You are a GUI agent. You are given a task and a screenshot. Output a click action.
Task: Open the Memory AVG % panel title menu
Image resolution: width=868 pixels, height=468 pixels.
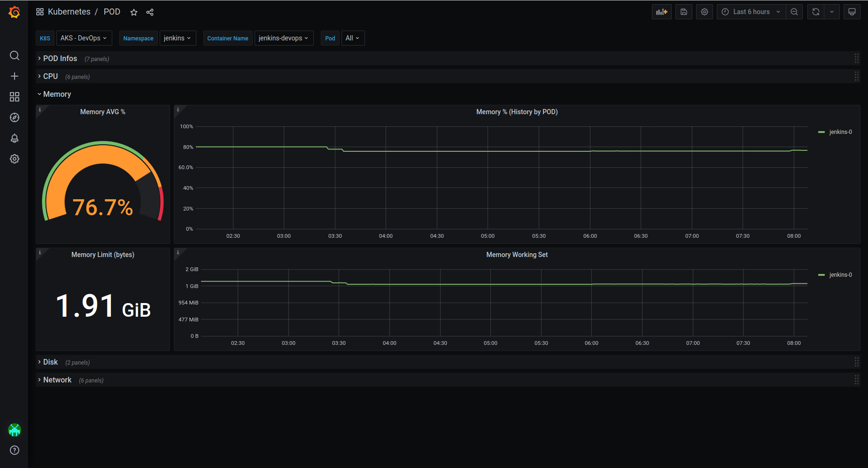[x=103, y=112]
